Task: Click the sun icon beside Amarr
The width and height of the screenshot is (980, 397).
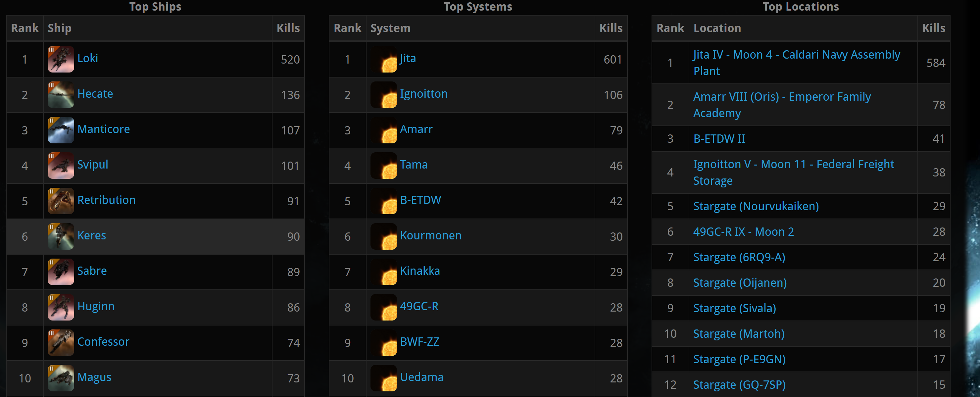Action: (384, 130)
